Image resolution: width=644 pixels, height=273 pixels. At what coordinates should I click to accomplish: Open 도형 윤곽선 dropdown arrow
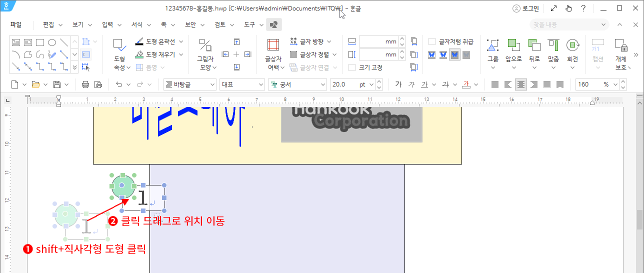pyautogui.click(x=181, y=41)
